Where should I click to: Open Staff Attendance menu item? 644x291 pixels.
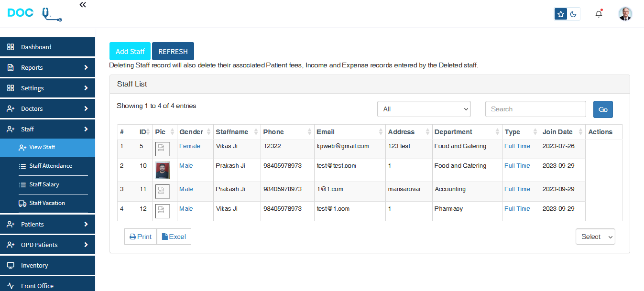click(x=47, y=166)
